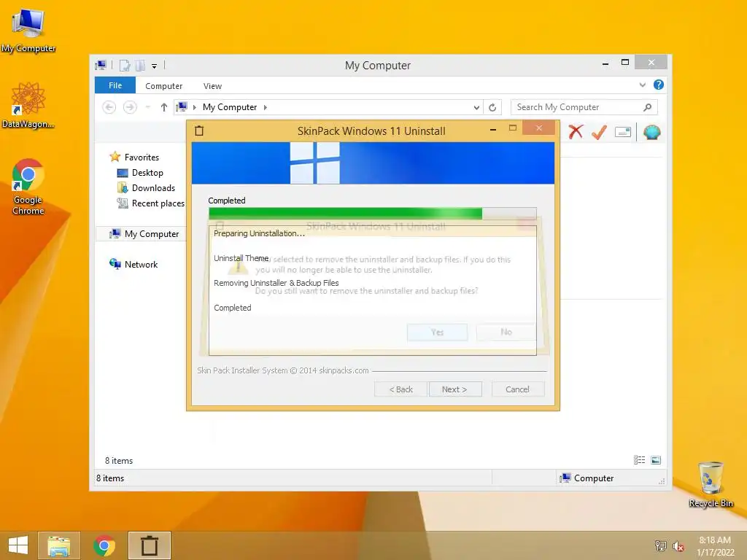
Task: Switch to large icons view layout
Action: click(x=656, y=460)
